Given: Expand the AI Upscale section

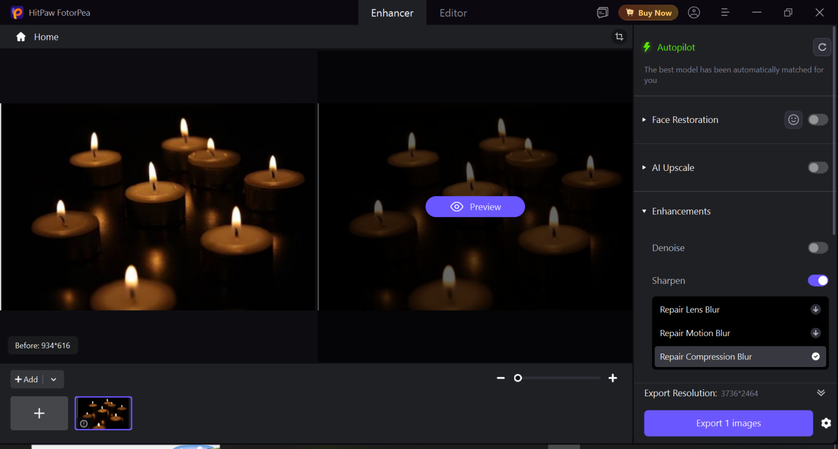Looking at the screenshot, I should [x=644, y=168].
